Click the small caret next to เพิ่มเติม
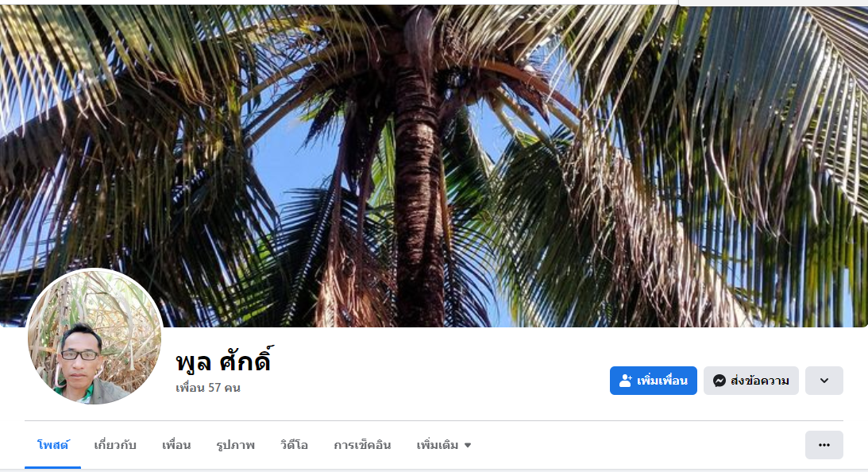Screen dimensions: 868x472 pyautogui.click(x=468, y=446)
